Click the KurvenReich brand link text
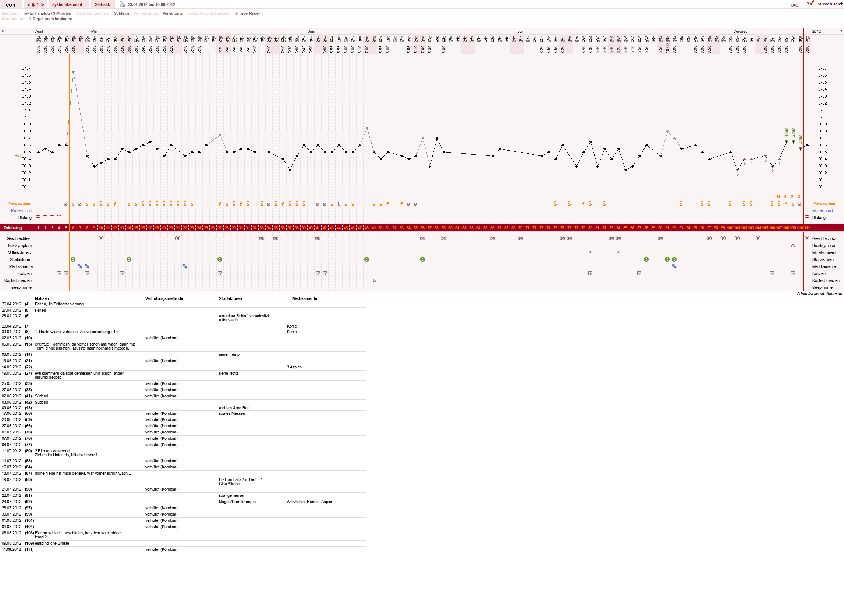 tap(830, 4)
